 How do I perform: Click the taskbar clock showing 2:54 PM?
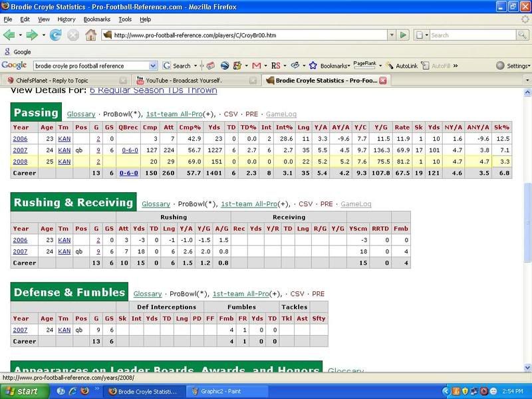(512, 392)
